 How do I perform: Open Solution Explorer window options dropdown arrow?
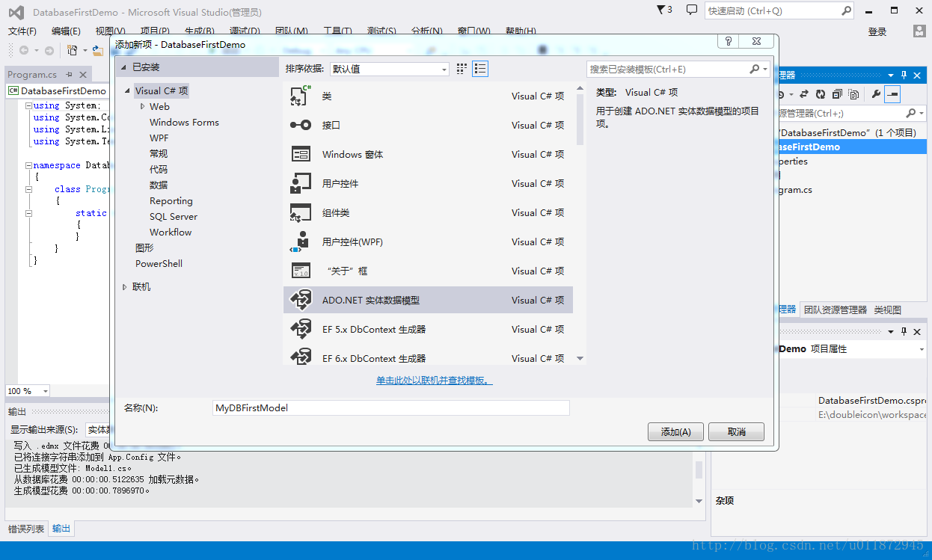890,76
